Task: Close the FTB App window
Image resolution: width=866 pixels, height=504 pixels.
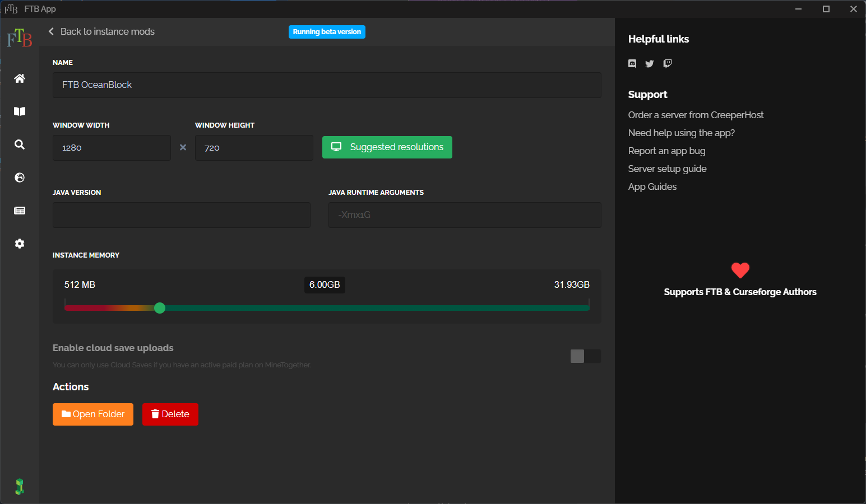Action: pyautogui.click(x=853, y=9)
